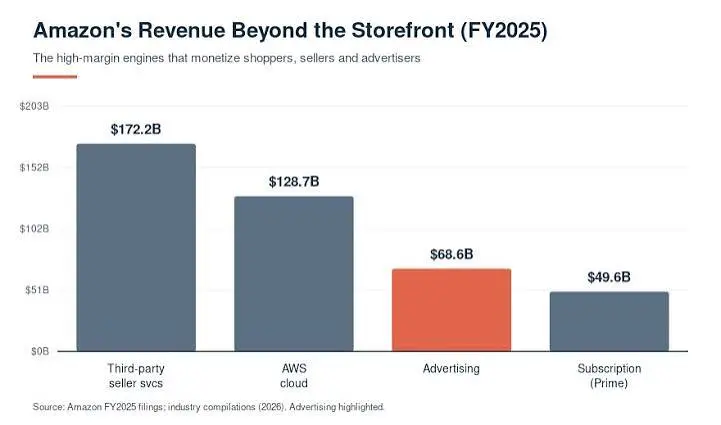Click the $152B y-axis label
Image resolution: width=721 pixels, height=425 pixels.
pos(34,167)
